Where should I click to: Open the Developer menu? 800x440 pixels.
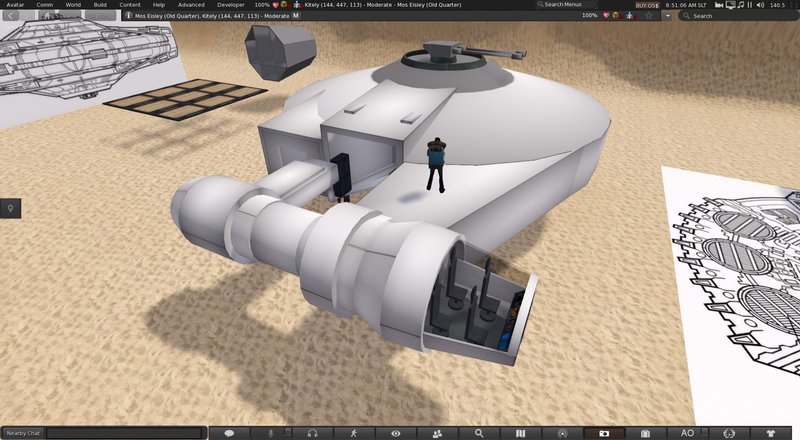(x=231, y=5)
